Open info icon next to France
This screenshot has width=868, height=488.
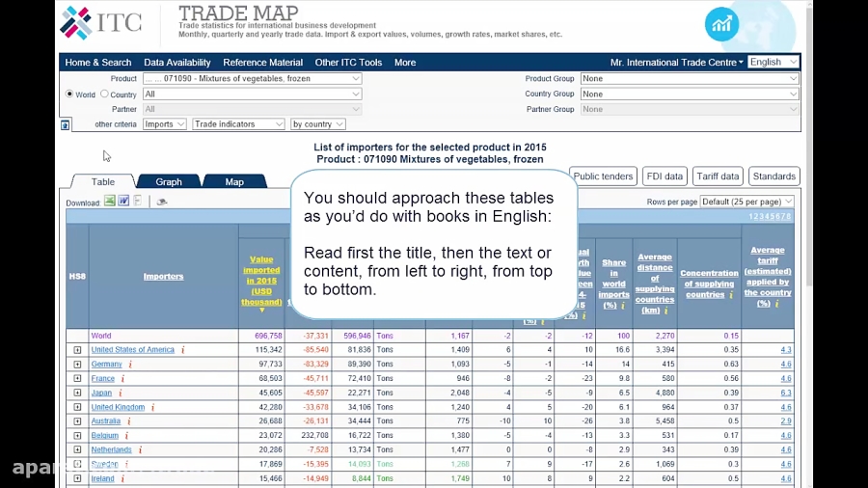click(122, 378)
